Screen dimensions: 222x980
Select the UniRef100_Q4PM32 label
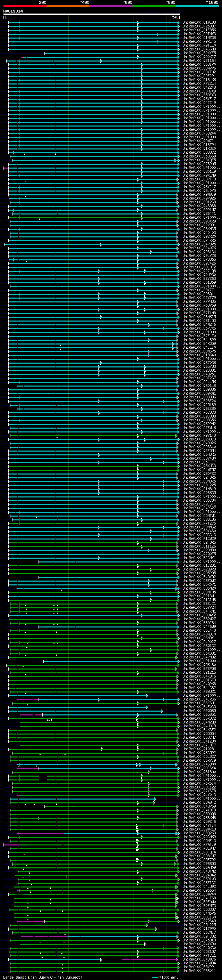(199, 657)
